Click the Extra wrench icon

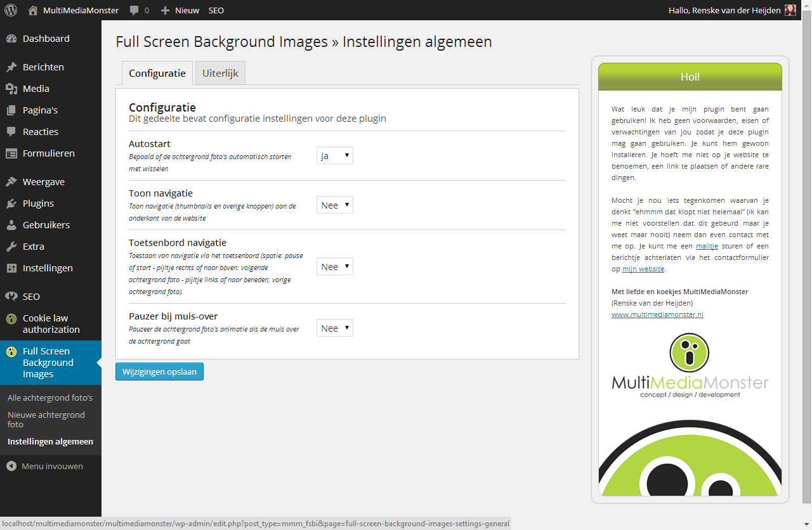coord(11,247)
